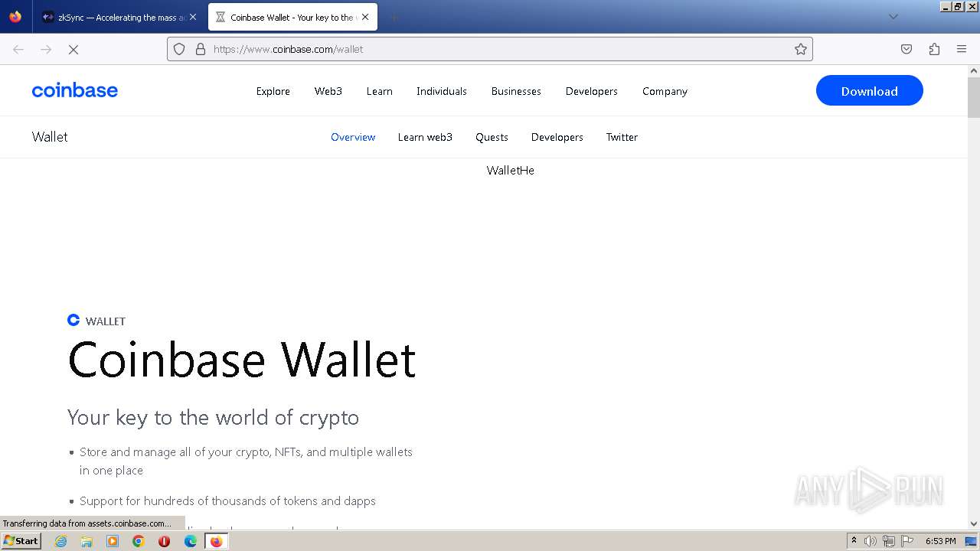Open tracking protection shield icon
980x551 pixels.
(179, 49)
